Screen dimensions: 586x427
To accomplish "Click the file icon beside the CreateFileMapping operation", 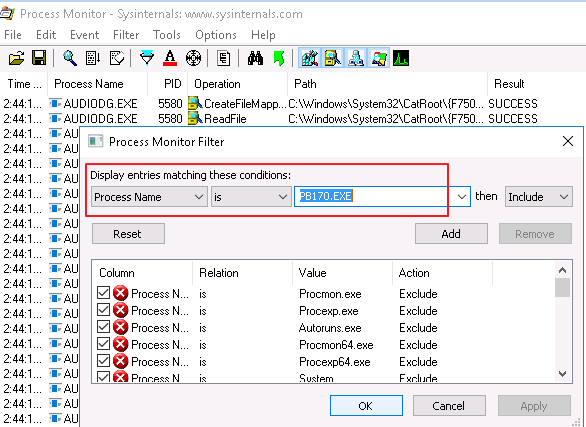I will coord(195,103).
